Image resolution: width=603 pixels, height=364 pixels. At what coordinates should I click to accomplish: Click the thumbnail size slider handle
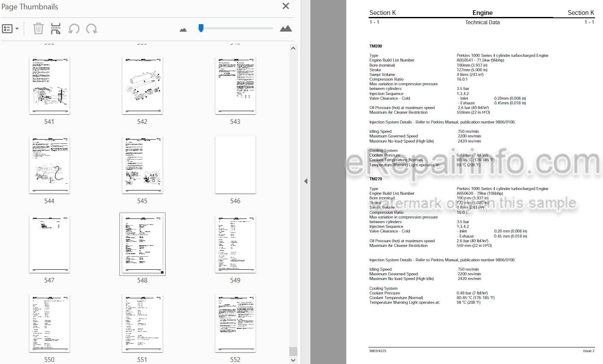click(201, 28)
